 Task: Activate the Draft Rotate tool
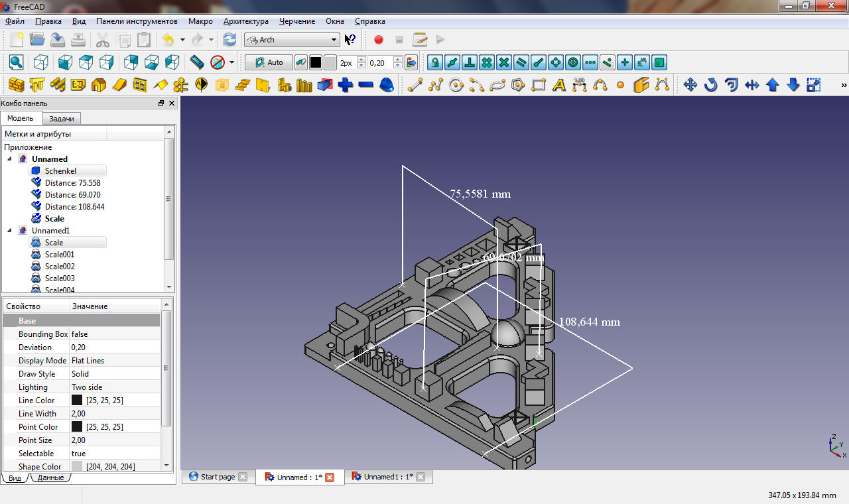point(710,85)
